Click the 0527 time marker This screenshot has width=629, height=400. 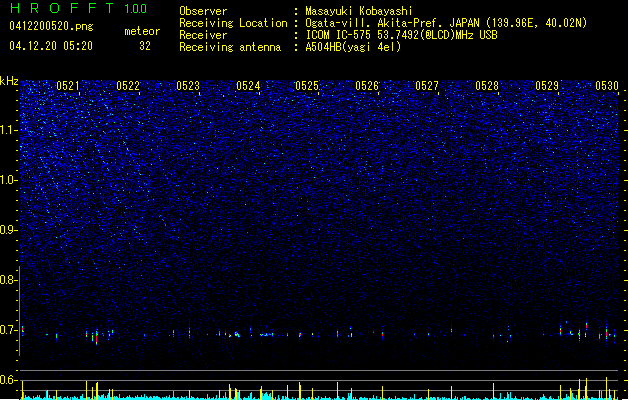coord(427,85)
